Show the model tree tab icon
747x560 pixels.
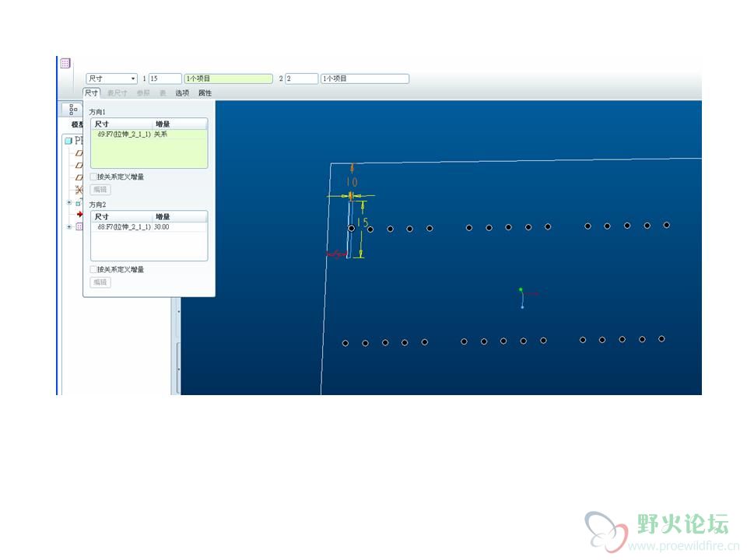73,110
